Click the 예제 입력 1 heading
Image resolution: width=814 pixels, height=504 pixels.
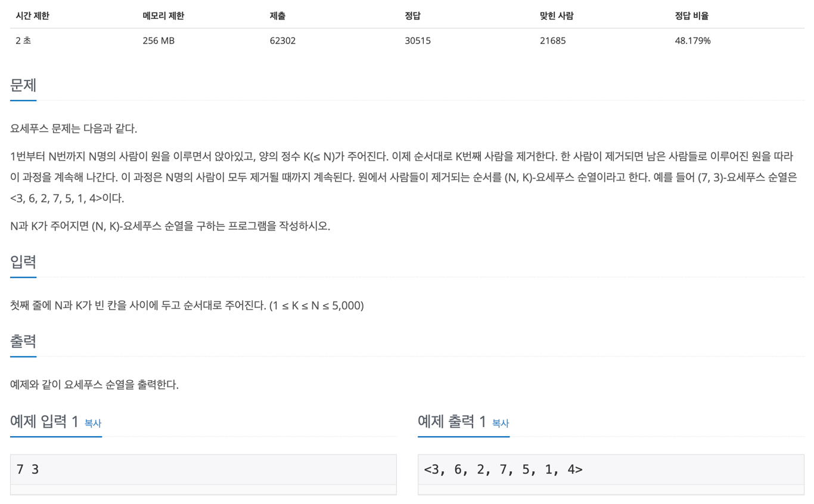44,422
